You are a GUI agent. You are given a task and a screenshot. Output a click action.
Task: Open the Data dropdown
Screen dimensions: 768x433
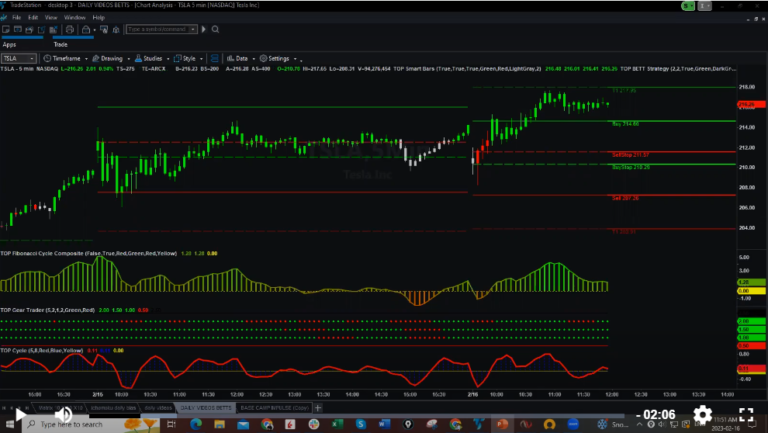click(x=241, y=58)
